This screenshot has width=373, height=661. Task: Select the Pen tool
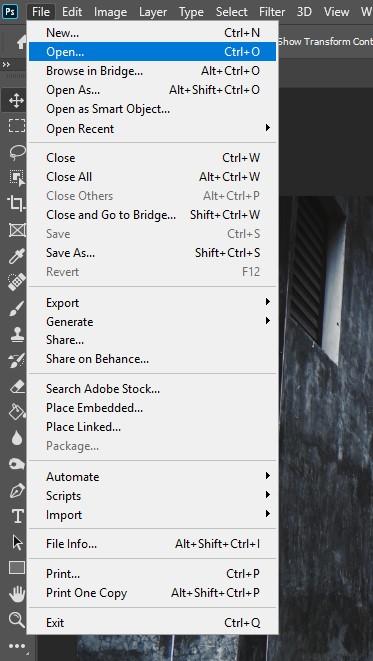click(17, 491)
